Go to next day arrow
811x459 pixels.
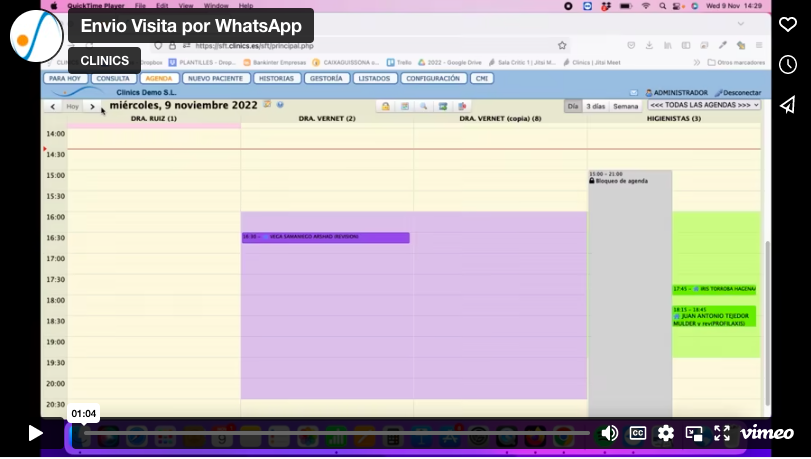tap(92, 106)
